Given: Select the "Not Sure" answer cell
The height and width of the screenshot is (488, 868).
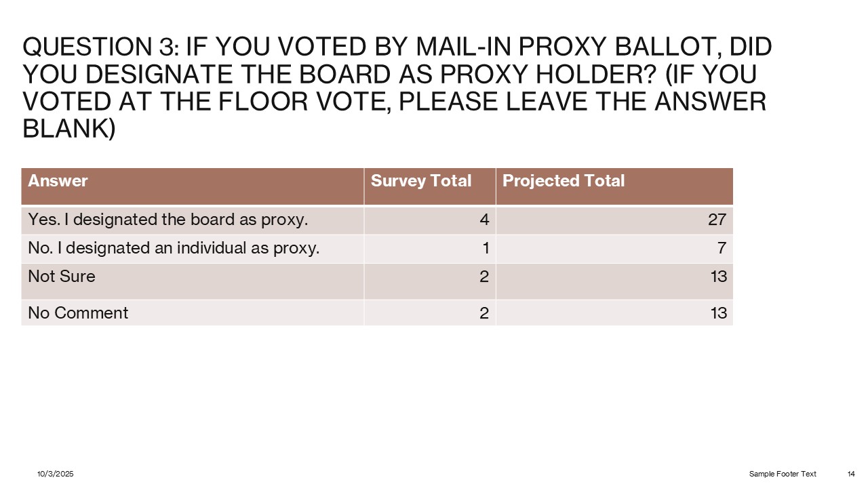Looking at the screenshot, I should tap(62, 277).
